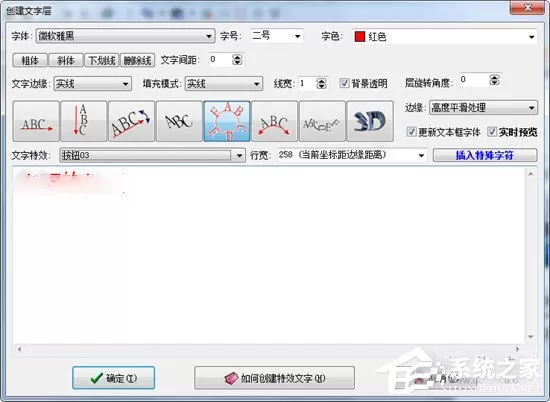Click text area vertical scrollbar down arrow
Screen dimensions: 550x402
531,337
